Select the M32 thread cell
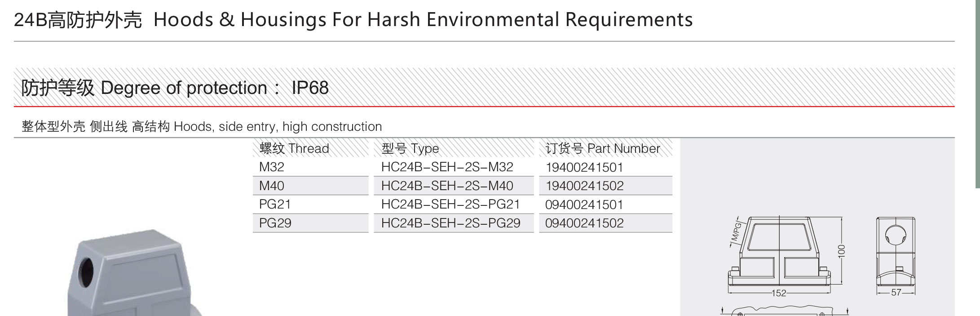Viewport: 980px width, 316px height. click(311, 167)
